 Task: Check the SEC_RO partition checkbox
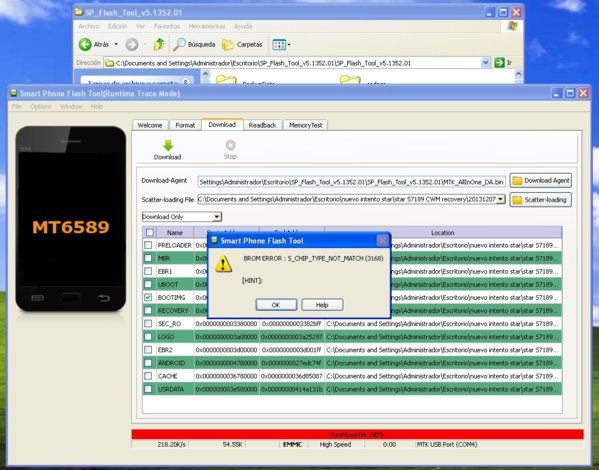(x=148, y=323)
